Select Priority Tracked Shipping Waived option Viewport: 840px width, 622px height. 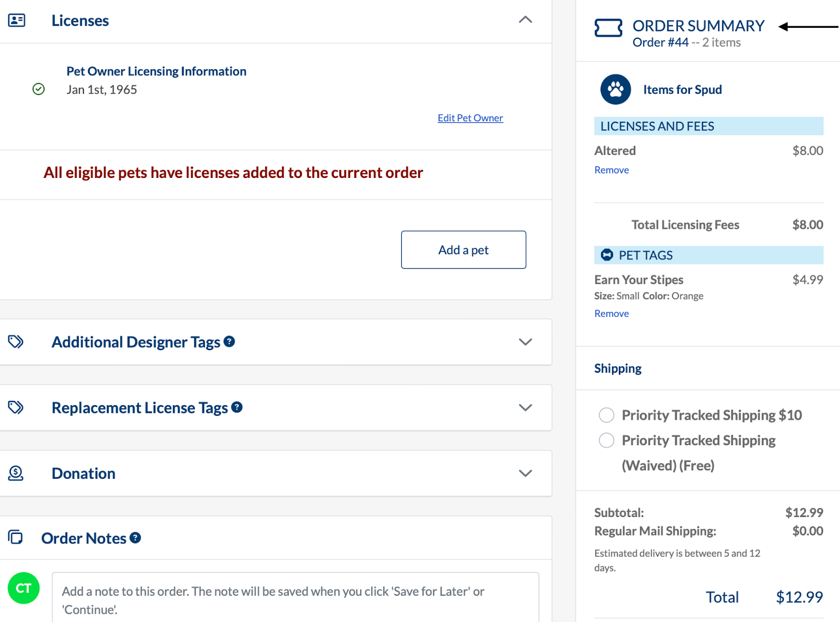[x=606, y=440]
